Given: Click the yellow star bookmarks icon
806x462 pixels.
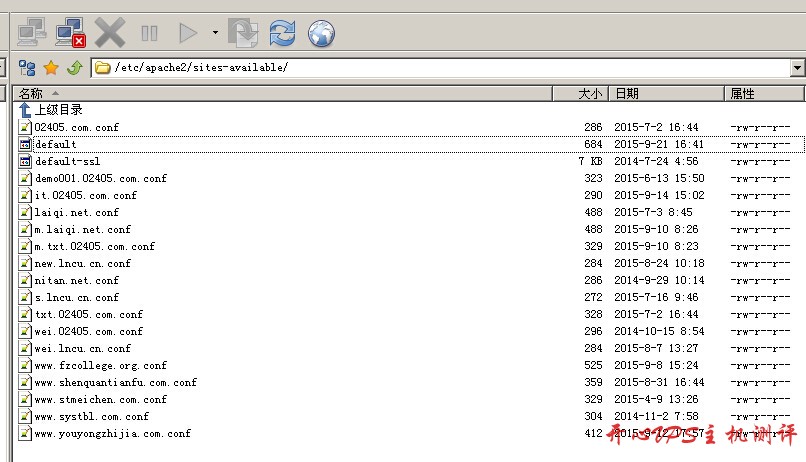Looking at the screenshot, I should pos(51,68).
